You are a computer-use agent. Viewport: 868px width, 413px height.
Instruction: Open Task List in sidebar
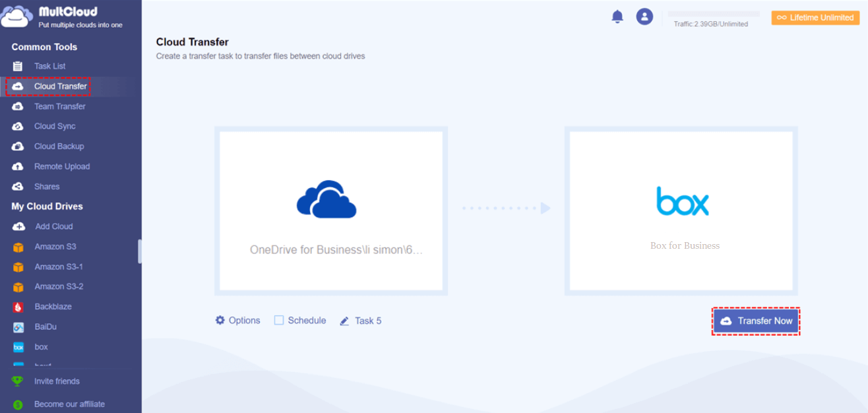tap(50, 66)
